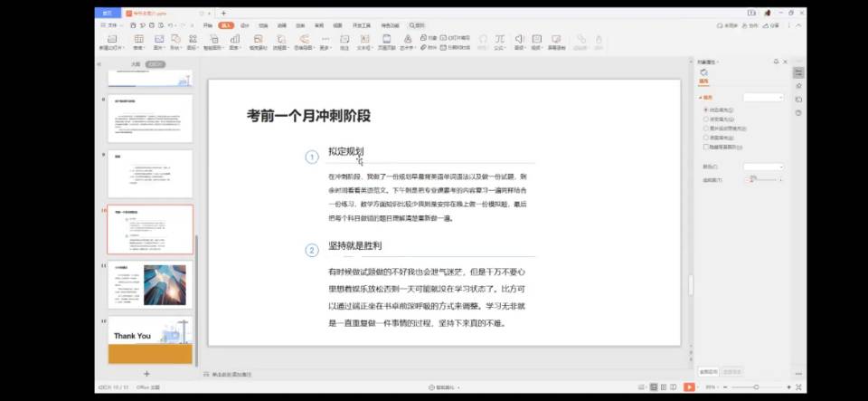Select the solid fill radio button

tap(706, 110)
